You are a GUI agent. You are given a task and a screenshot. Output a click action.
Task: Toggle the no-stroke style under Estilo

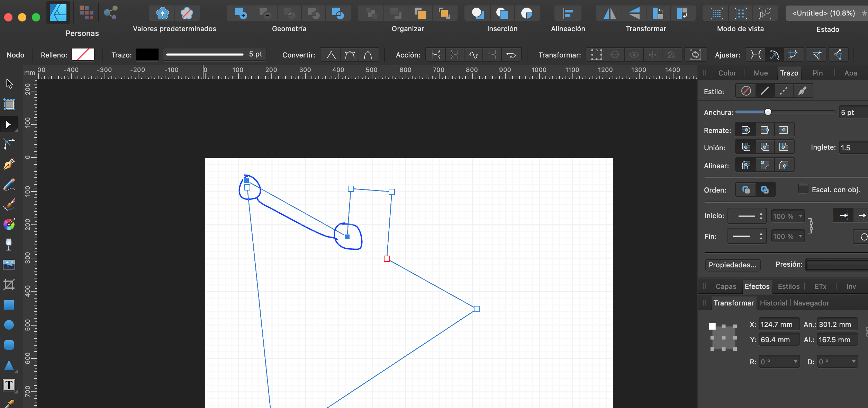click(x=746, y=91)
